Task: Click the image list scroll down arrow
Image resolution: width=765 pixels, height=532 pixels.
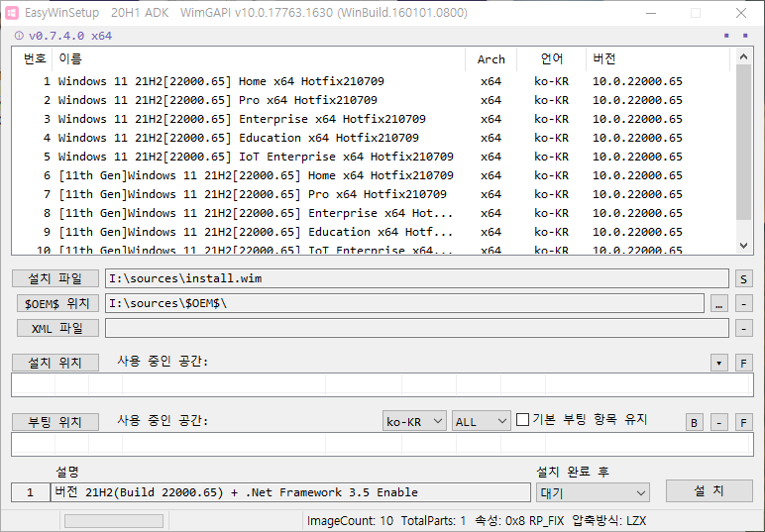Action: pos(743,246)
